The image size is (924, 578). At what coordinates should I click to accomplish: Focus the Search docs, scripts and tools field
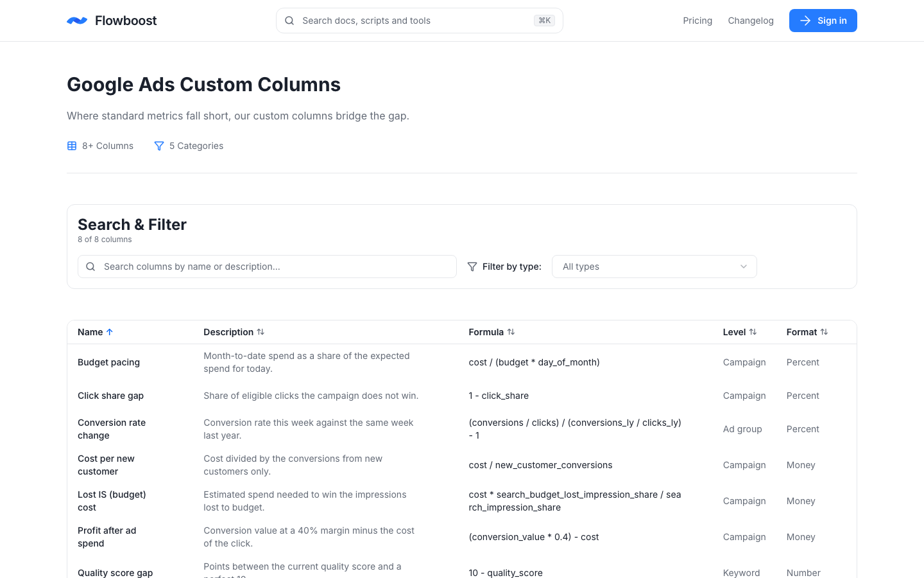[x=420, y=21]
